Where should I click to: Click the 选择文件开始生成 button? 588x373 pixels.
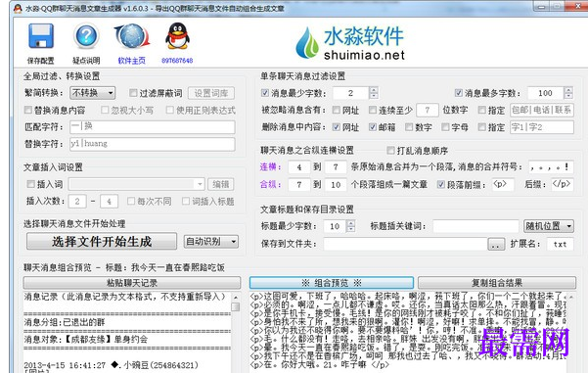point(102,241)
